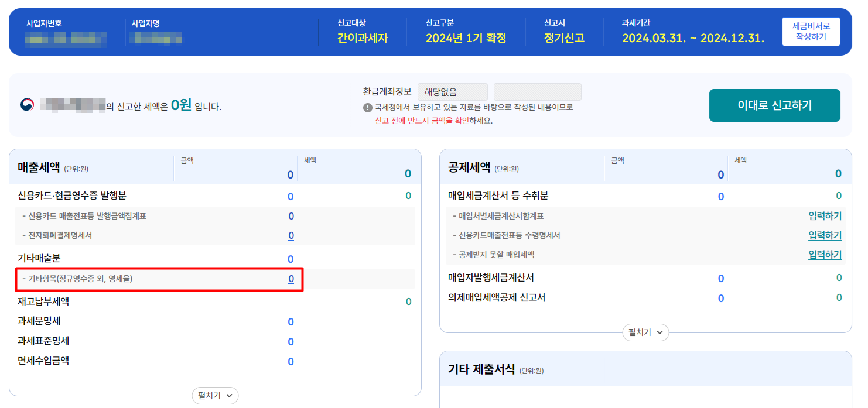
Task: Expand the 공제세액 panel via 펼치기
Action: pyautogui.click(x=645, y=332)
